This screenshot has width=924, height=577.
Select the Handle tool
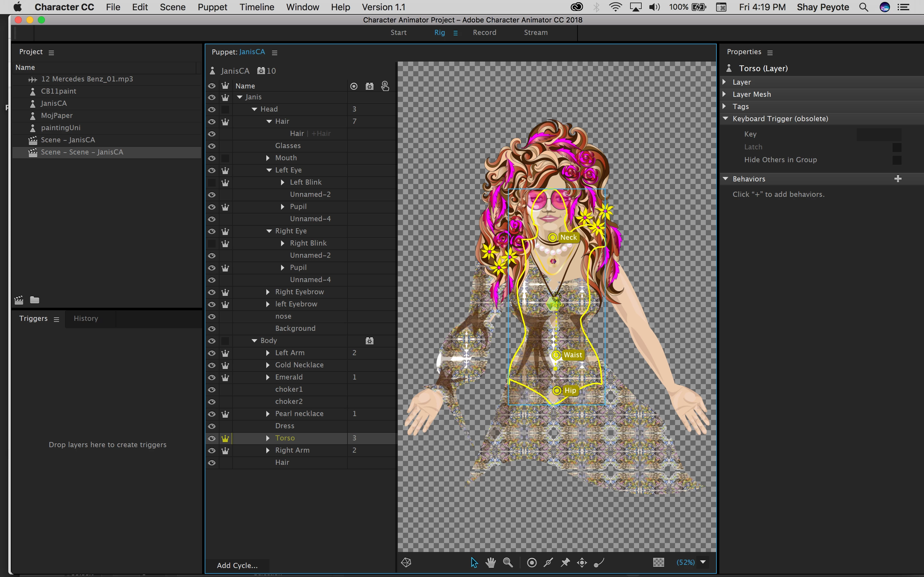pos(532,563)
